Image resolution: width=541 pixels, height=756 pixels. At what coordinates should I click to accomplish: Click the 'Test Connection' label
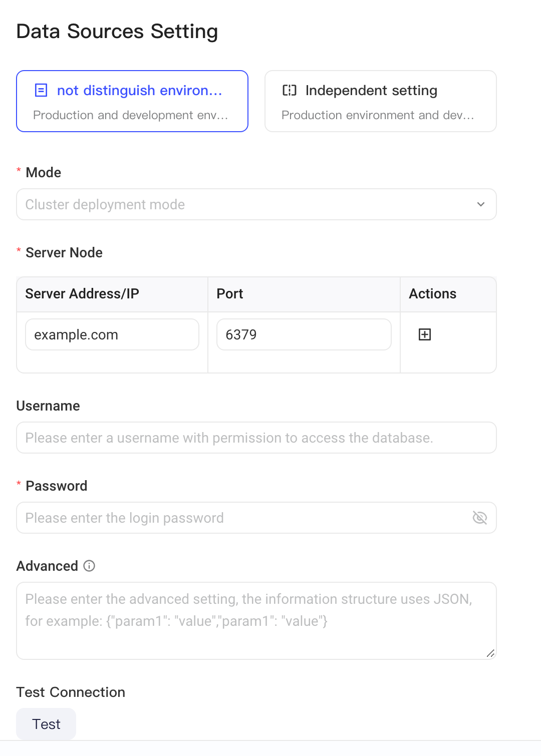tap(71, 692)
